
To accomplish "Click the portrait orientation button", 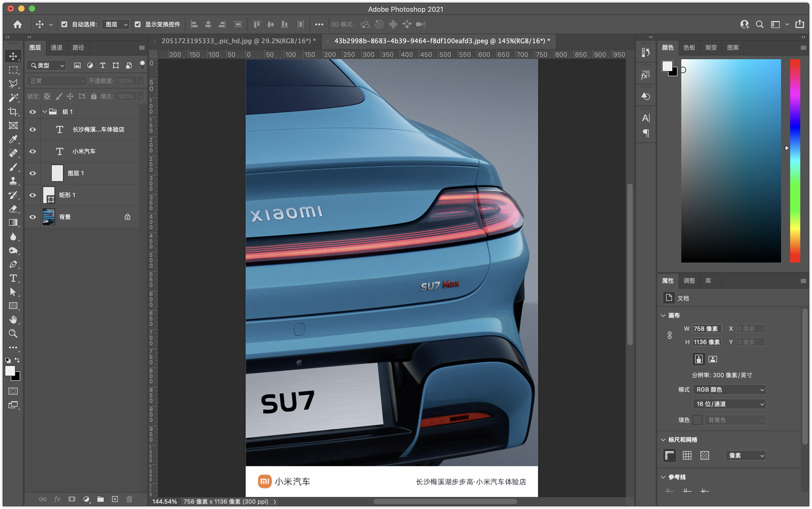I will click(699, 359).
